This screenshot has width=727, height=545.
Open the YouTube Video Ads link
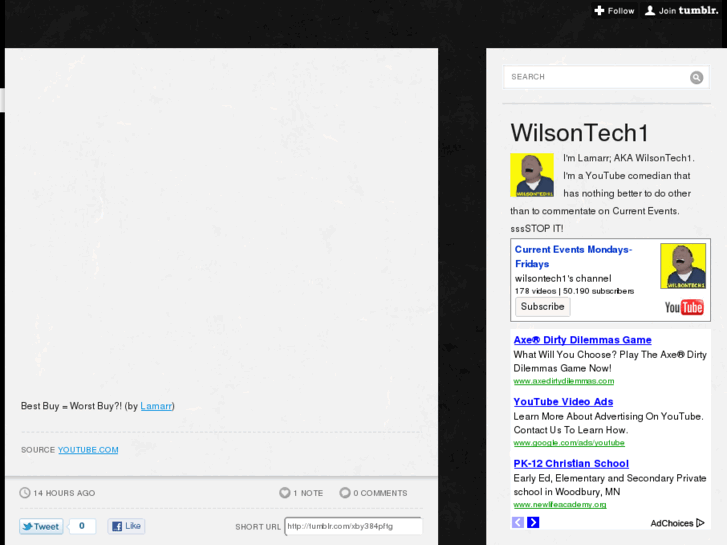(x=563, y=402)
